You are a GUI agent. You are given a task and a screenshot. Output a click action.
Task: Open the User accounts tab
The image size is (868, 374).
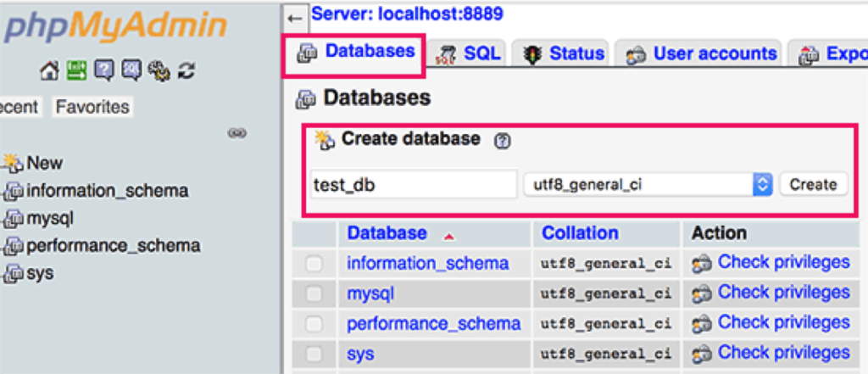click(x=701, y=53)
